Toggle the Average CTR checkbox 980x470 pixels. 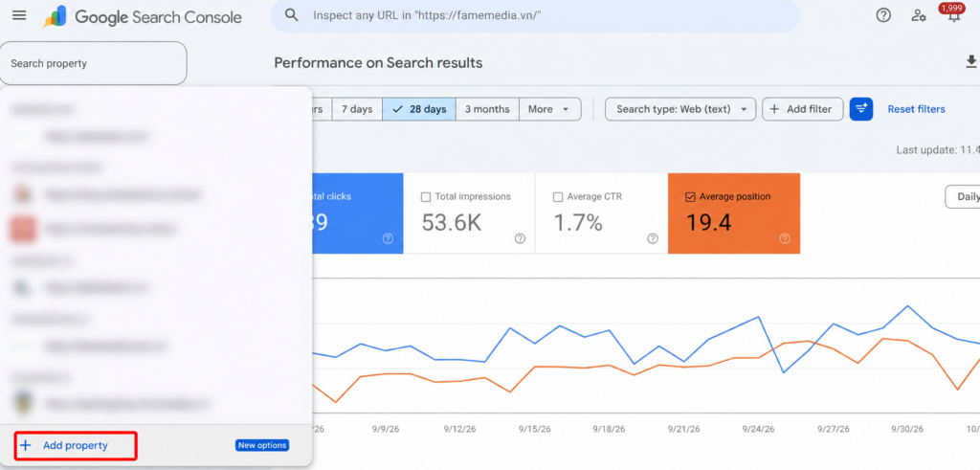pyautogui.click(x=558, y=197)
